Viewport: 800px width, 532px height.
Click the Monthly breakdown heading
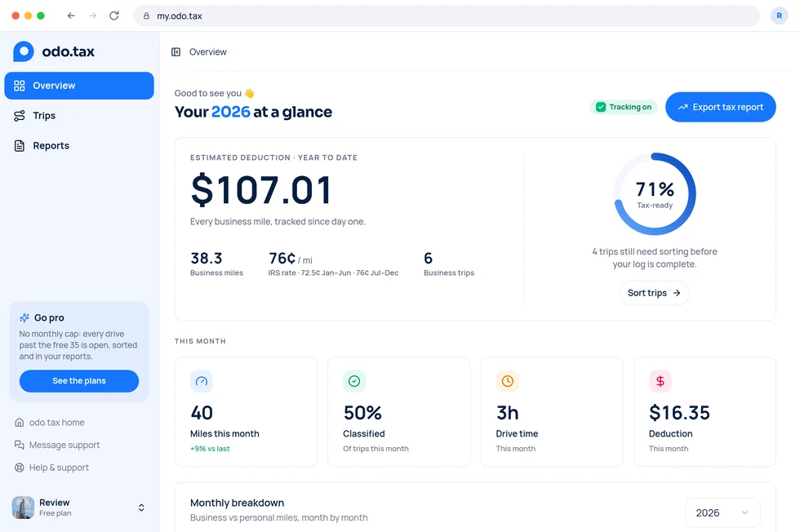tap(238, 503)
